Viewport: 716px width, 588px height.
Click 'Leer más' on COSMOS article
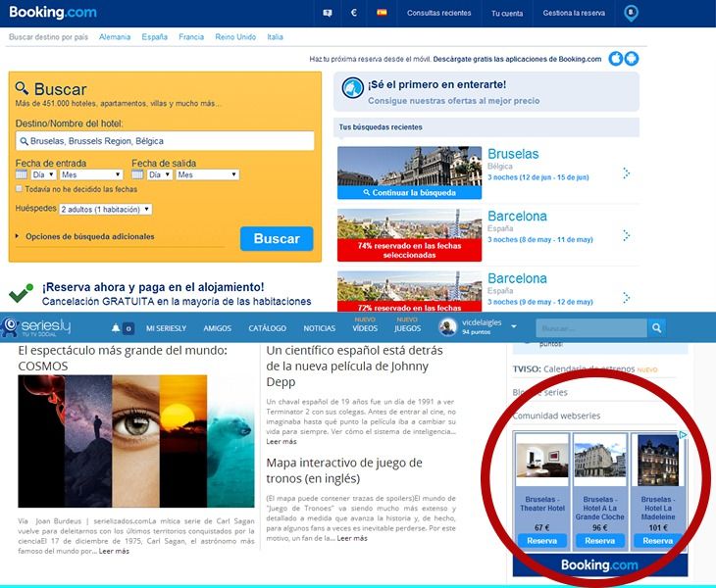pos(114,551)
